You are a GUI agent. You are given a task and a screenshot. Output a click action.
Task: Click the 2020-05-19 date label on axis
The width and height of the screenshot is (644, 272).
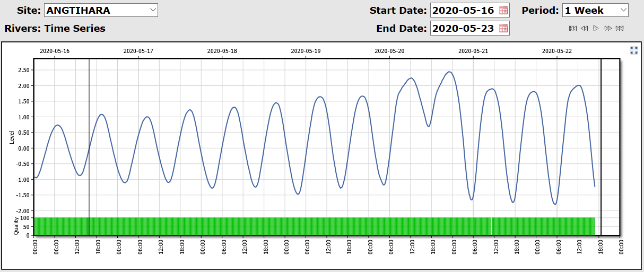point(306,51)
